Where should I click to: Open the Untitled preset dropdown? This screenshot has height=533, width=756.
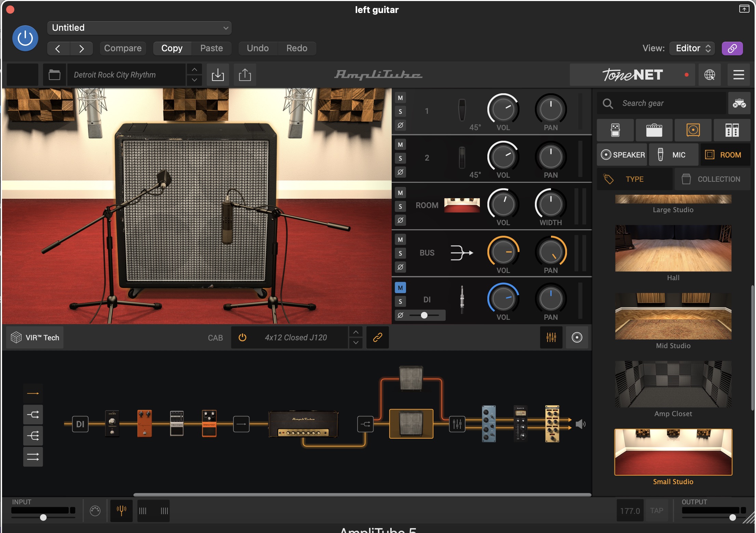pos(139,28)
